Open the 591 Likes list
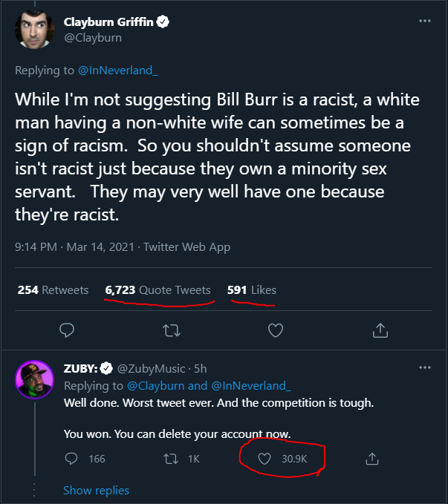The image size is (448, 504). click(252, 290)
